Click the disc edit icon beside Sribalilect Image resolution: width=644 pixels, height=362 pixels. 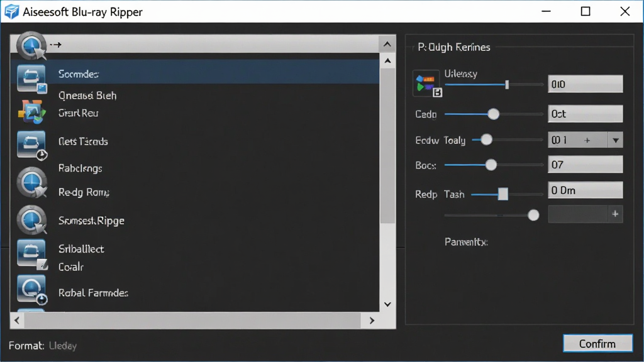[x=31, y=255]
